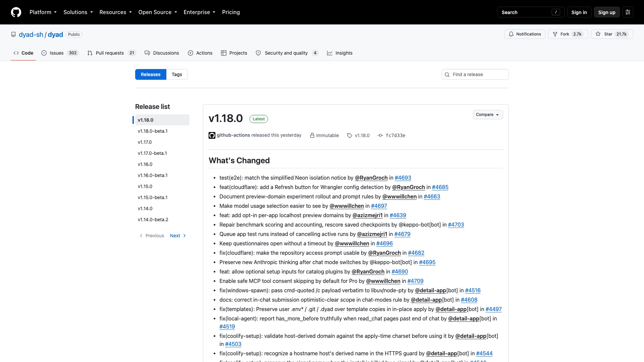Open the Compare dropdown

(x=488, y=115)
